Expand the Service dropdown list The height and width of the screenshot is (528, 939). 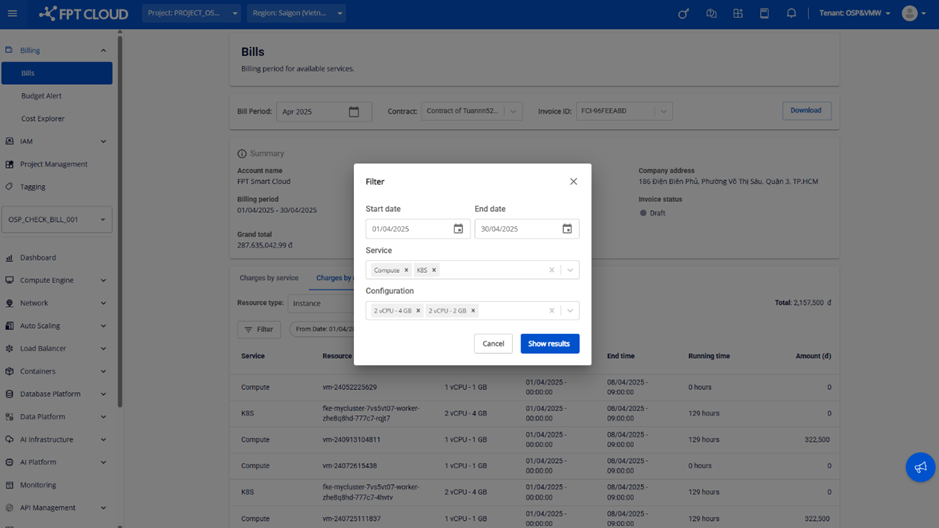point(570,270)
